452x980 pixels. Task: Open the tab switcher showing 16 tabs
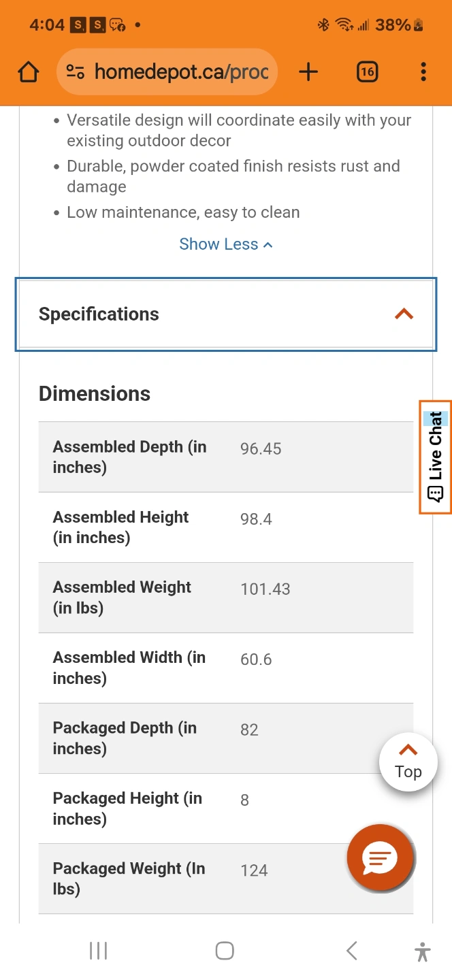368,71
